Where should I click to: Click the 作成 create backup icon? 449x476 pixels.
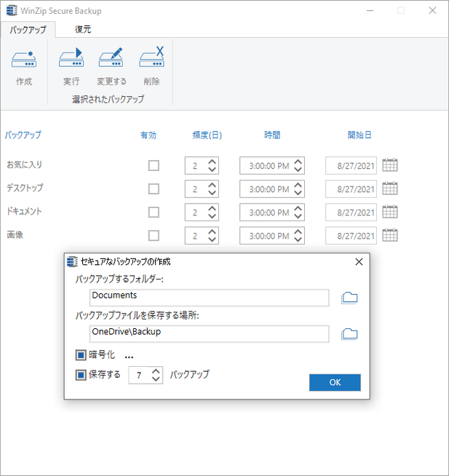click(x=24, y=60)
